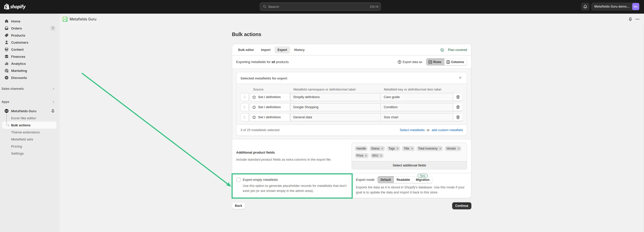Enable Export empty metafields checkbox
Image resolution: width=644 pixels, height=232 pixels.
point(238,180)
